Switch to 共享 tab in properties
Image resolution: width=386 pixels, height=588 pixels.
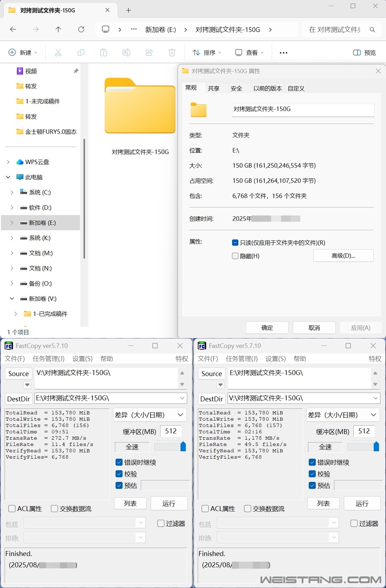coord(214,88)
